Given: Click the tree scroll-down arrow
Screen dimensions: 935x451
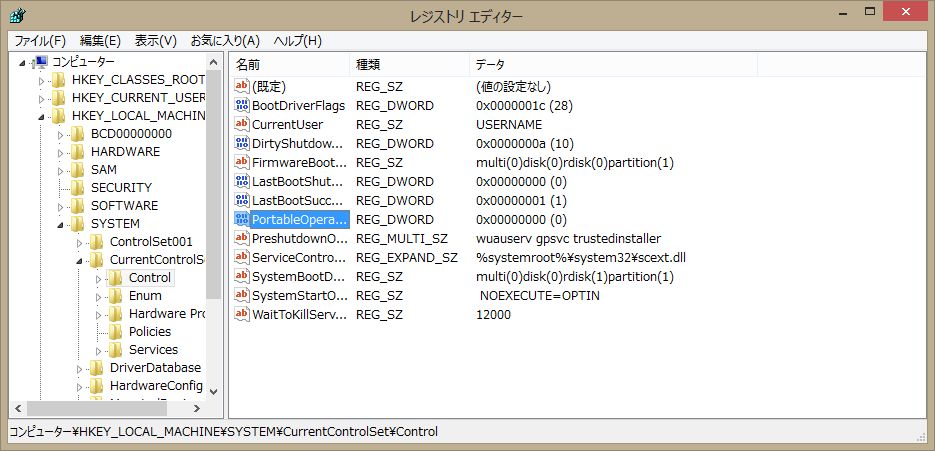Looking at the screenshot, I should tap(214, 391).
